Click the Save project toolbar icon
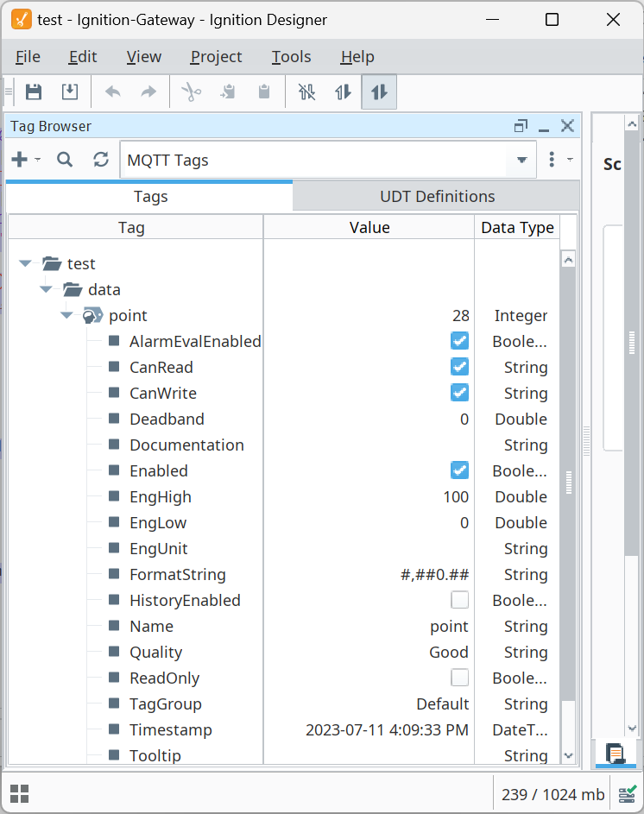Viewport: 644px width, 814px height. click(x=34, y=91)
